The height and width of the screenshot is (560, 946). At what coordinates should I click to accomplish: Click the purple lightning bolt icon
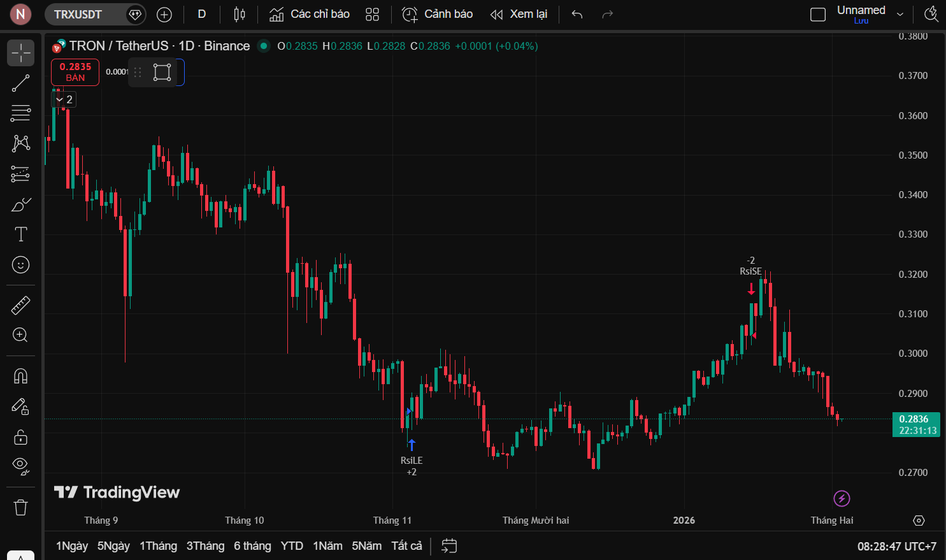pos(842,498)
